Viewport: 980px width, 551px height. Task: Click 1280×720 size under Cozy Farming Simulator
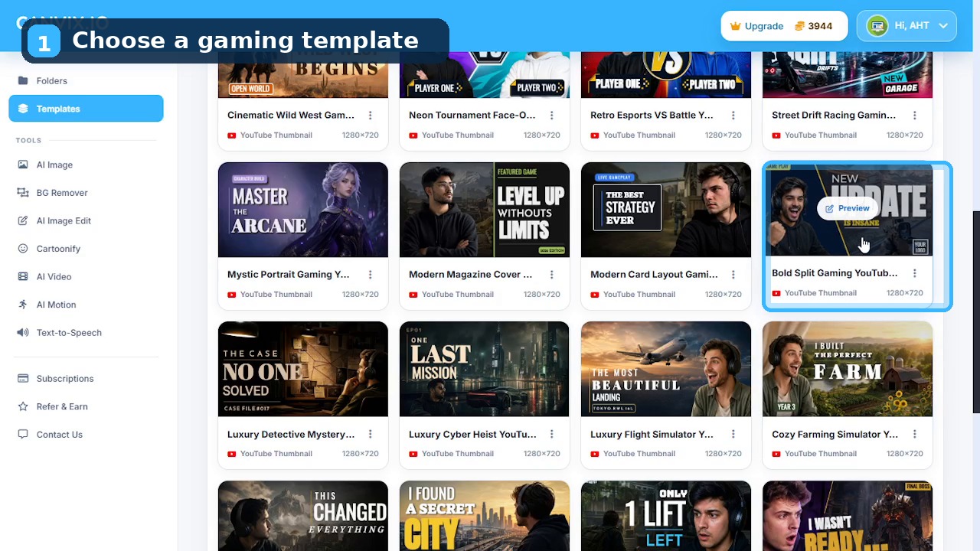coord(905,454)
